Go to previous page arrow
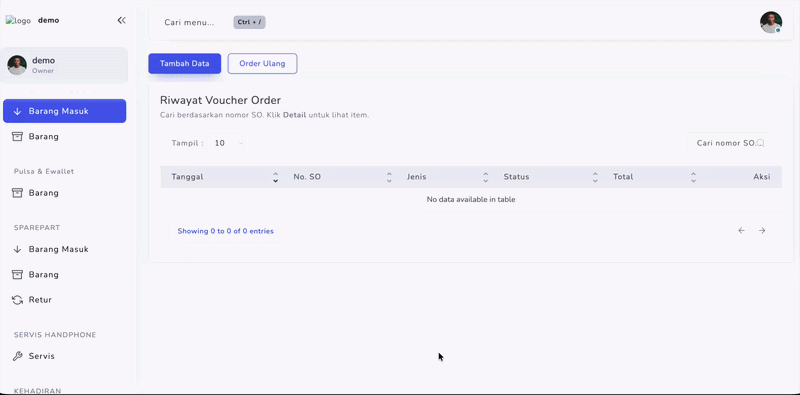The image size is (800, 395). point(741,231)
